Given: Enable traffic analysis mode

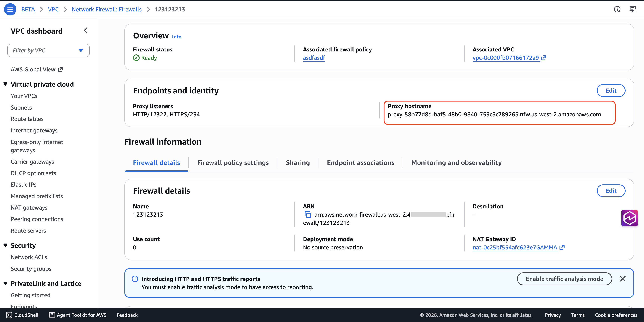Looking at the screenshot, I should 564,279.
